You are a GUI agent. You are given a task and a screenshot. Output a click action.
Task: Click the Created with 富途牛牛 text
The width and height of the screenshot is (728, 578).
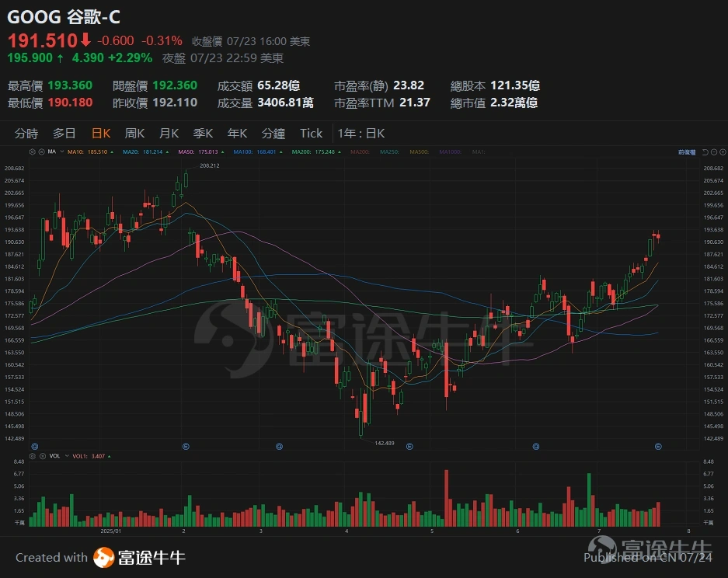[x=100, y=558]
